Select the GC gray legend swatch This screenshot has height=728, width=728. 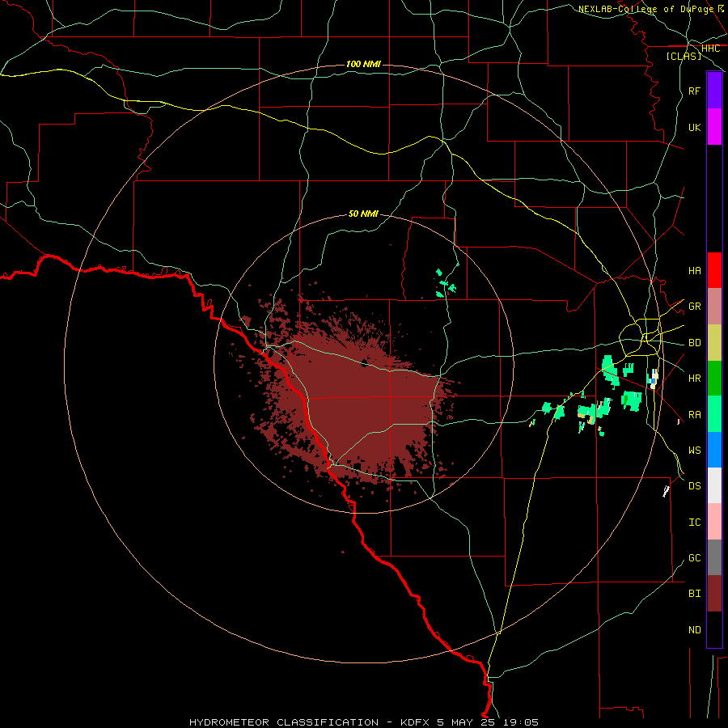pyautogui.click(x=714, y=557)
